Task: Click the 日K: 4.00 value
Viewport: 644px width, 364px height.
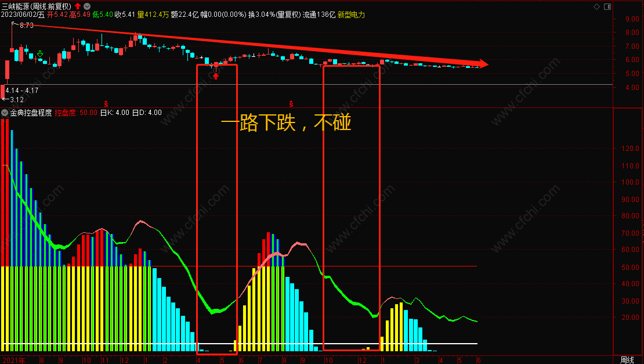Action: tap(115, 113)
